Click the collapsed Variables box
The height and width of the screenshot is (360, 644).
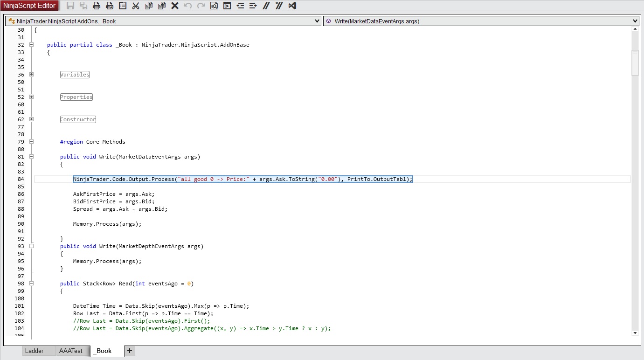pyautogui.click(x=75, y=75)
